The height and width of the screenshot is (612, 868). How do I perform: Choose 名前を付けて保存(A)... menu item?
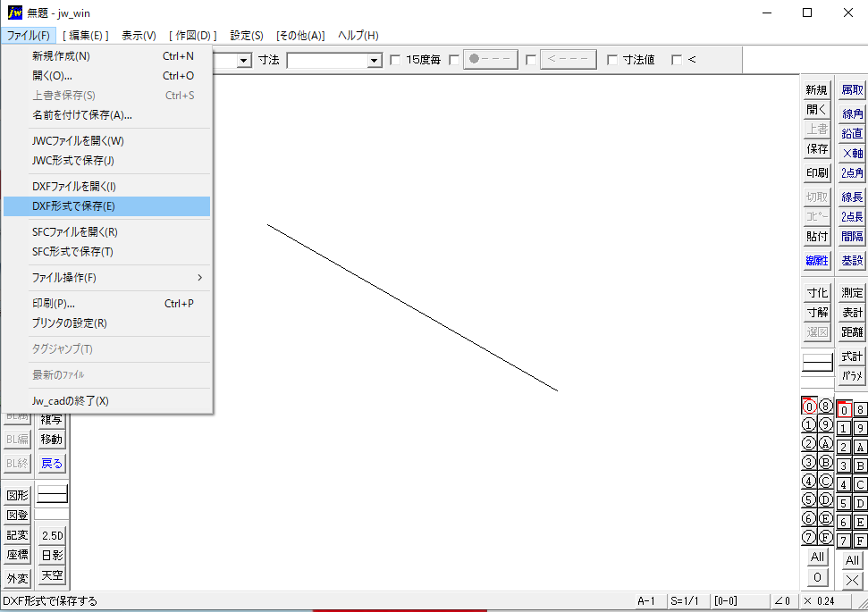[107, 115]
